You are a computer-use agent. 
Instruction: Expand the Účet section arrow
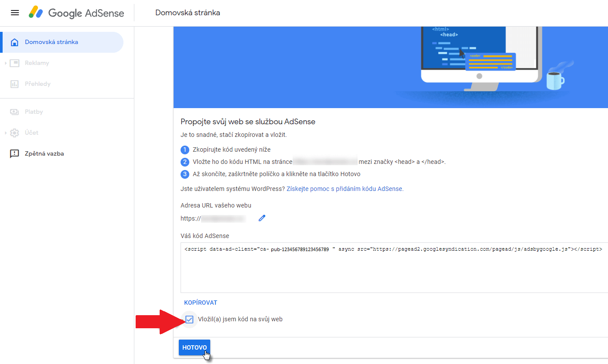pos(6,133)
